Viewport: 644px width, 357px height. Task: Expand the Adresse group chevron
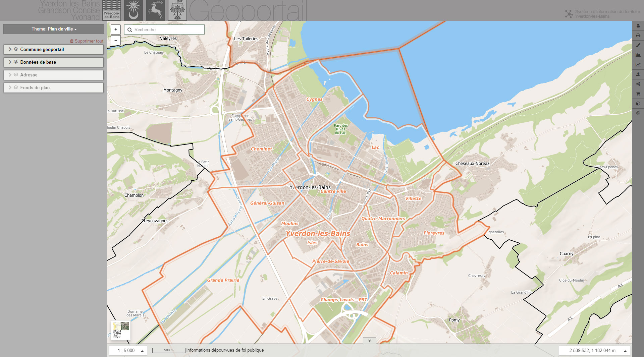10,75
